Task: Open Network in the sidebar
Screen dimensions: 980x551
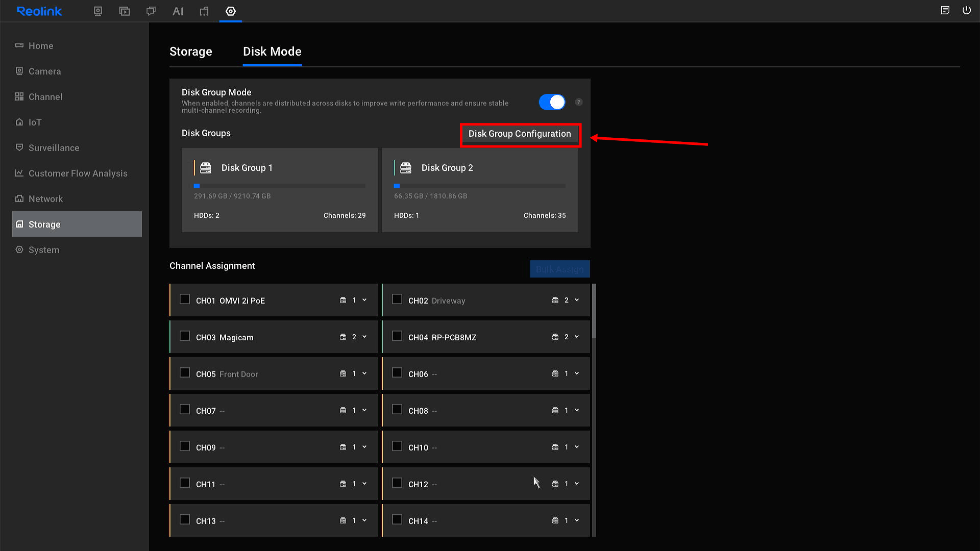Action: point(77,199)
